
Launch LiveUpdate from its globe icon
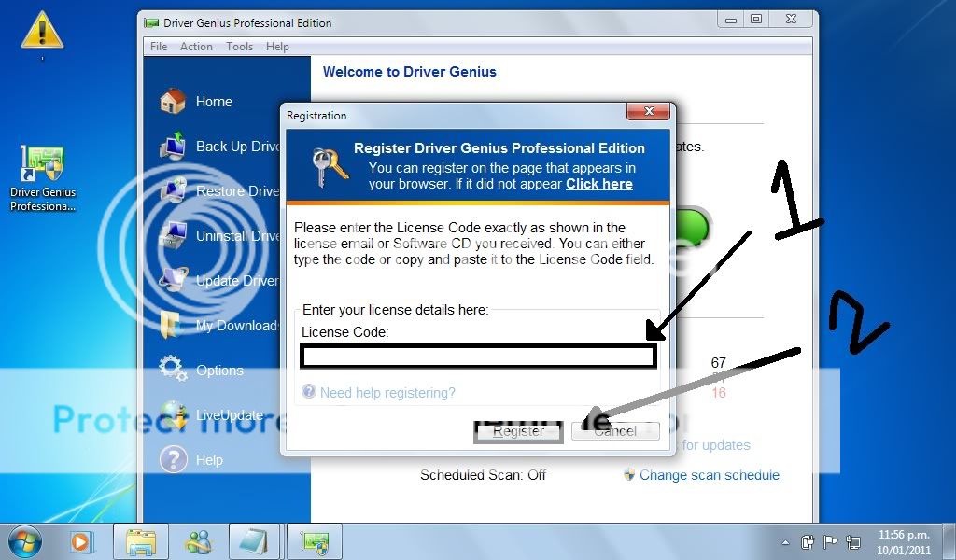[173, 415]
